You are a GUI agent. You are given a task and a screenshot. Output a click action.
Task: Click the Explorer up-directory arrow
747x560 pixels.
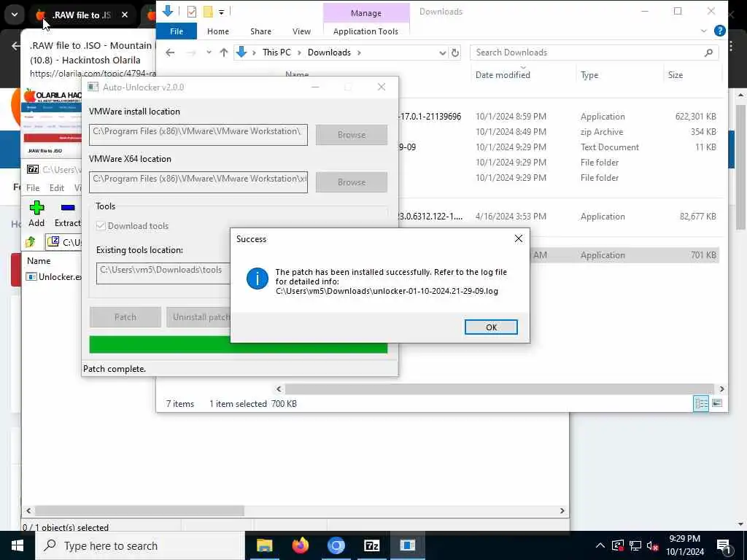pyautogui.click(x=224, y=52)
